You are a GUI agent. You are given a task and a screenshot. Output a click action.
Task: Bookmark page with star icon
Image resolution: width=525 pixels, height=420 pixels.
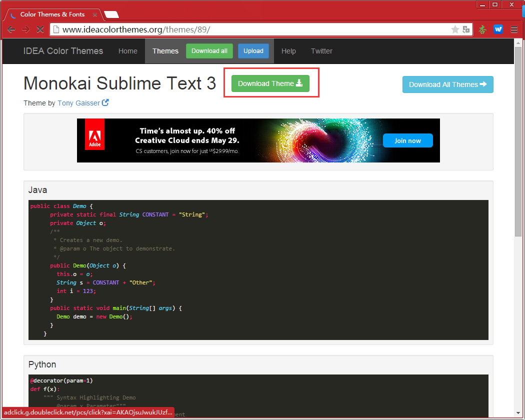point(454,29)
